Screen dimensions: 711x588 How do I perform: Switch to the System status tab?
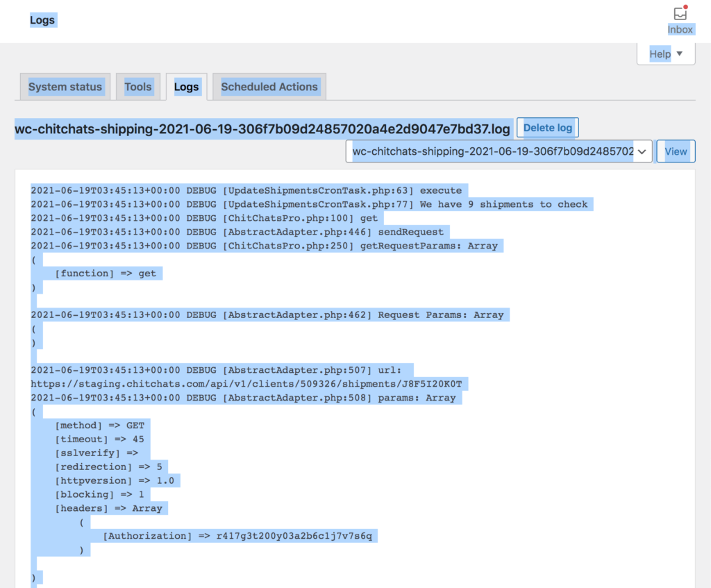point(65,87)
